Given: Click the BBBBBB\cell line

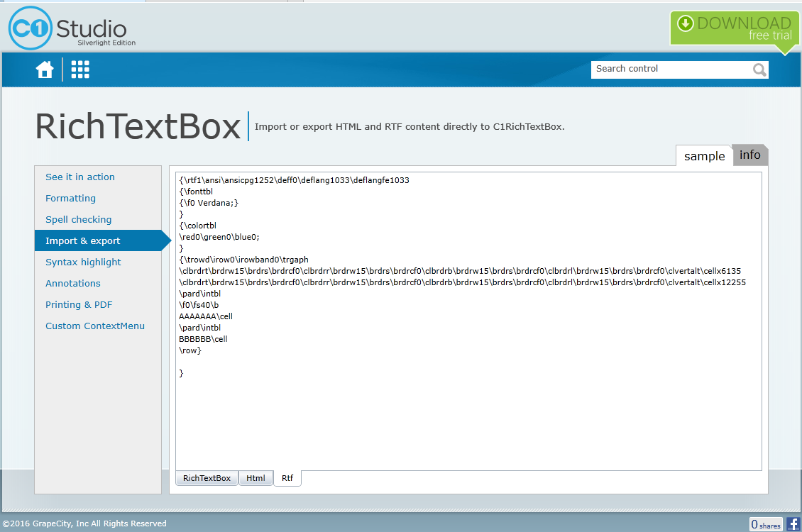Looking at the screenshot, I should click(x=203, y=339).
